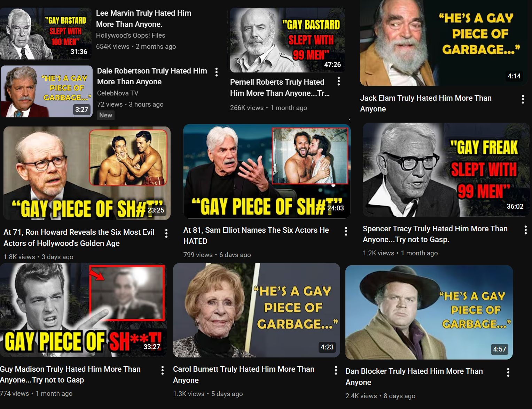This screenshot has height=409, width=532.
Task: Open options menu for Dan Blocker video
Action: (508, 372)
